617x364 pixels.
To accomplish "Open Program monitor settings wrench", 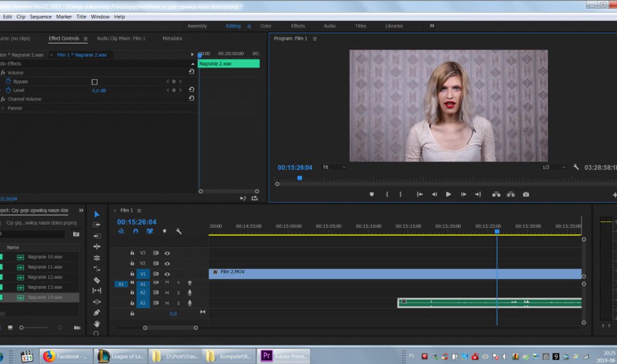I will click(576, 167).
